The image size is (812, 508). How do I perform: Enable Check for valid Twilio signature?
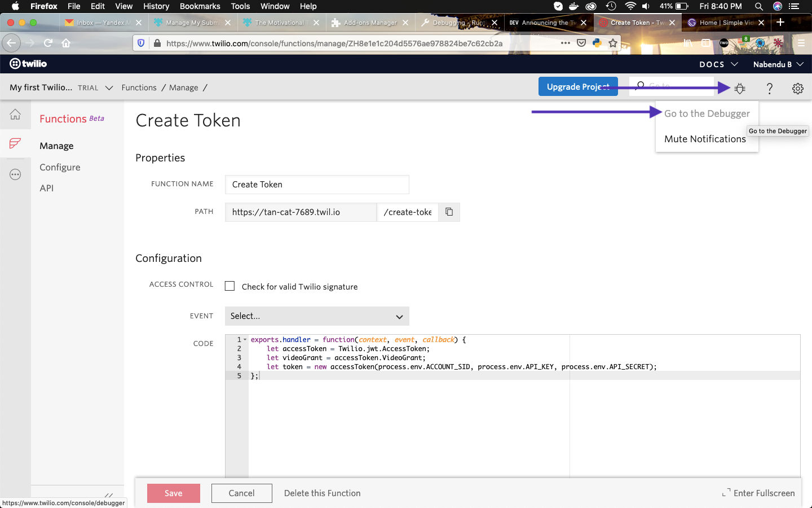[230, 286]
